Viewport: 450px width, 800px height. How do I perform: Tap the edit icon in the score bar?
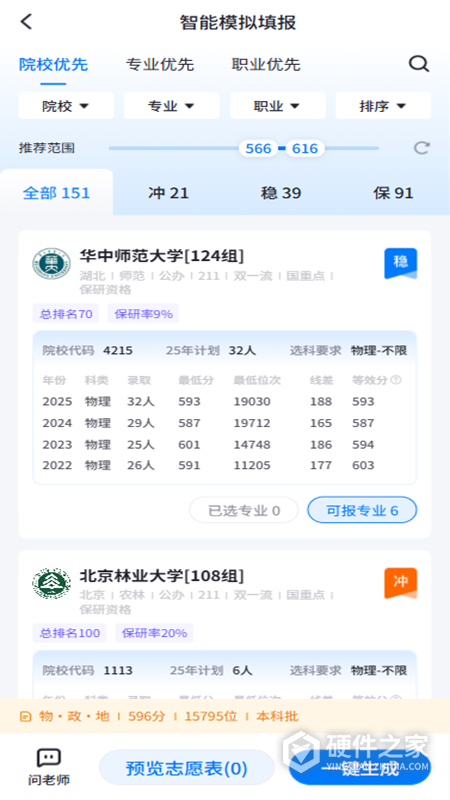click(25, 717)
